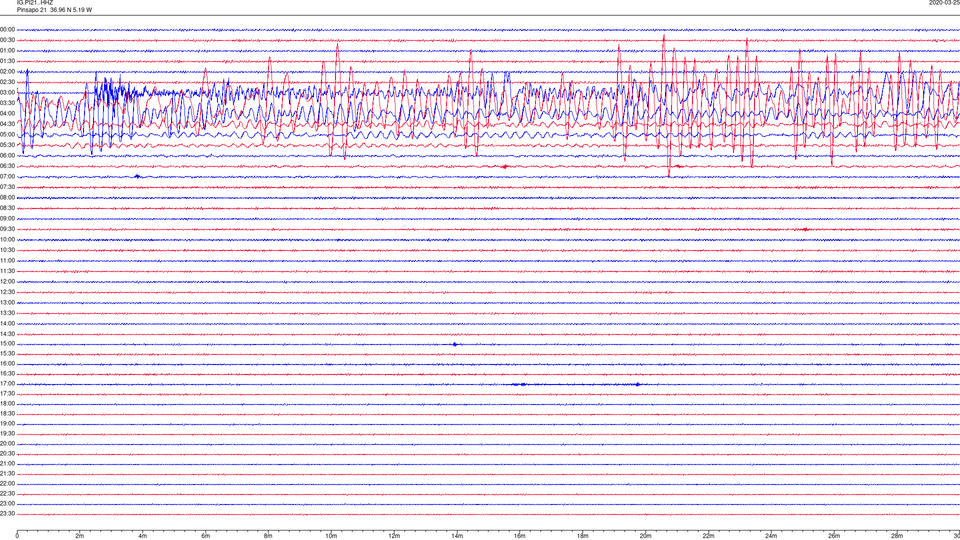This screenshot has height=540, width=960.
Task: Click the 12m tick label on the time axis
Action: 394,536
